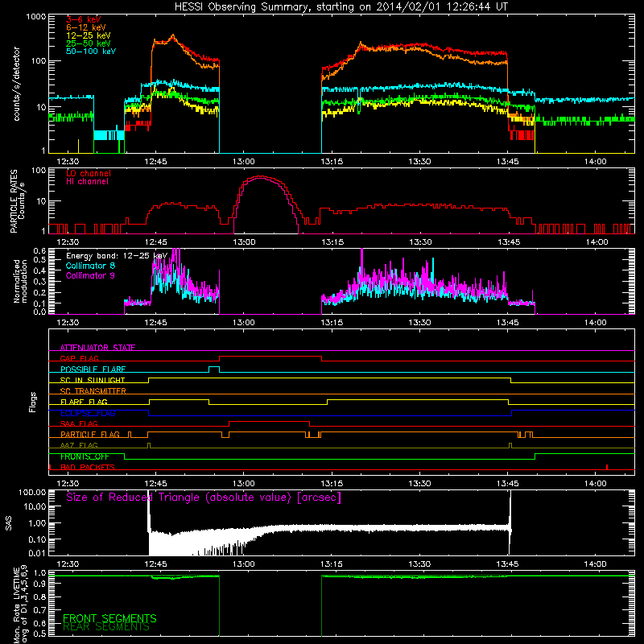This screenshot has height=644, width=644.
Task: Click the Energy band: 12-25 keV label
Action: [117, 256]
